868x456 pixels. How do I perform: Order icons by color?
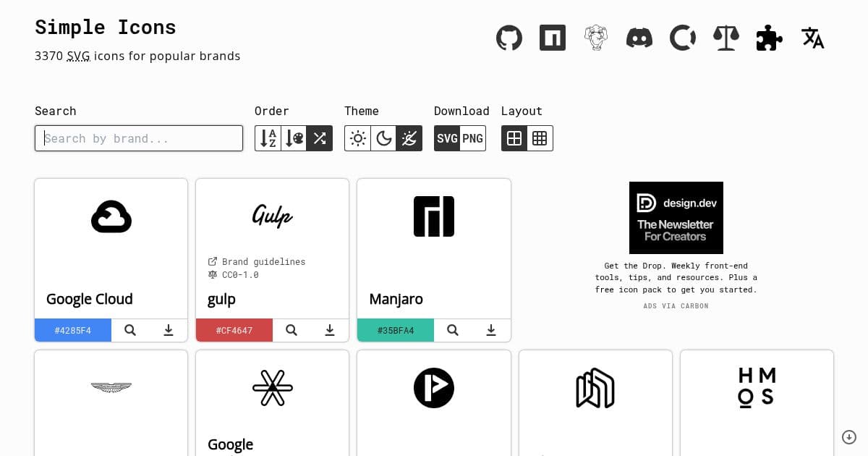[294, 138]
